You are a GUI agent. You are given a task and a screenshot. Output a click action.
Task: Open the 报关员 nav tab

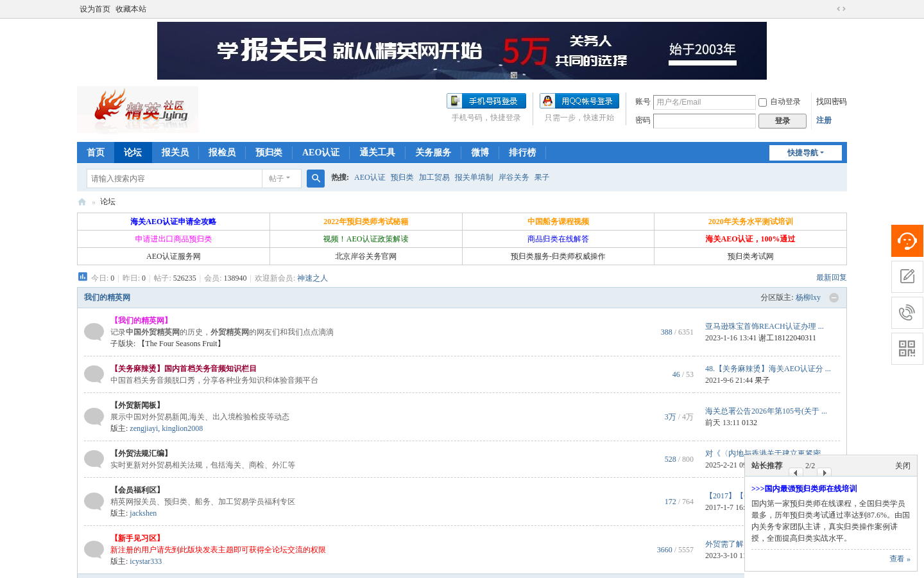pos(175,152)
